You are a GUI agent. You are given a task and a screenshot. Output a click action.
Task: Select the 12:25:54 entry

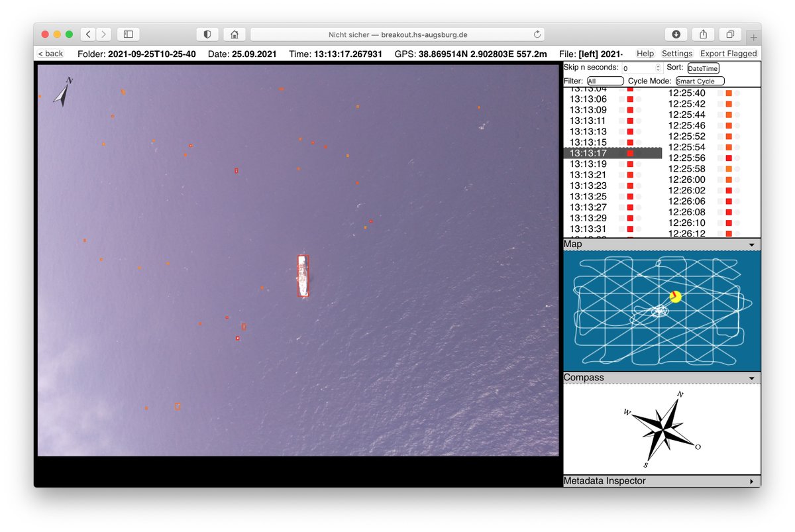pos(687,147)
